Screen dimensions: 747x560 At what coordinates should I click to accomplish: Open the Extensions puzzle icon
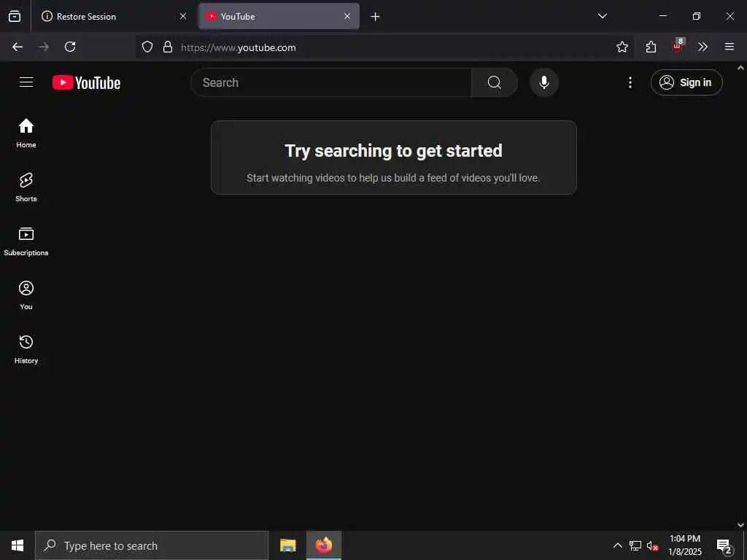tap(651, 47)
